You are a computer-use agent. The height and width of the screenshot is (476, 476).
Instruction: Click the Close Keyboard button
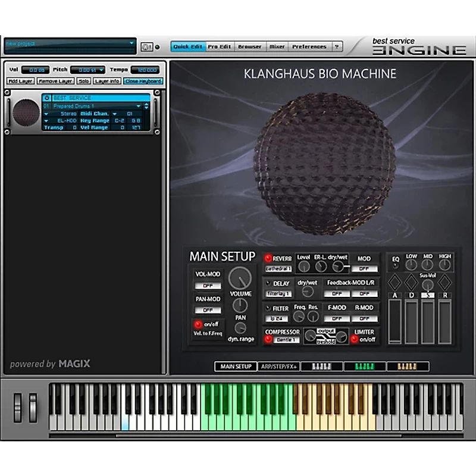point(142,81)
